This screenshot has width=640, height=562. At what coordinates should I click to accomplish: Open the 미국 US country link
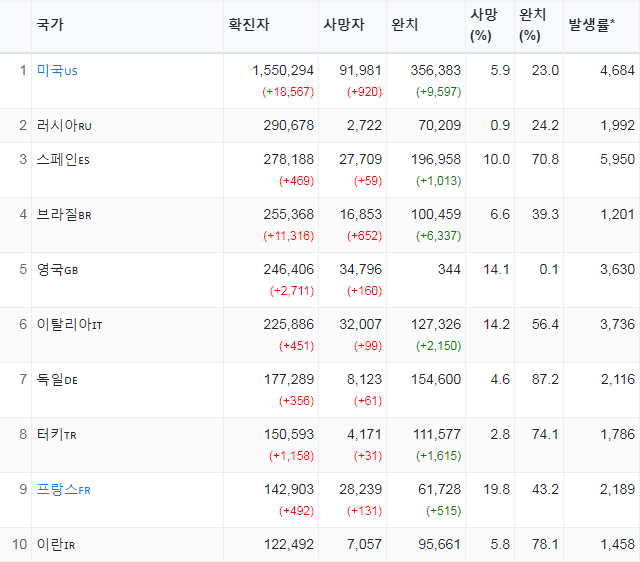pos(57,71)
